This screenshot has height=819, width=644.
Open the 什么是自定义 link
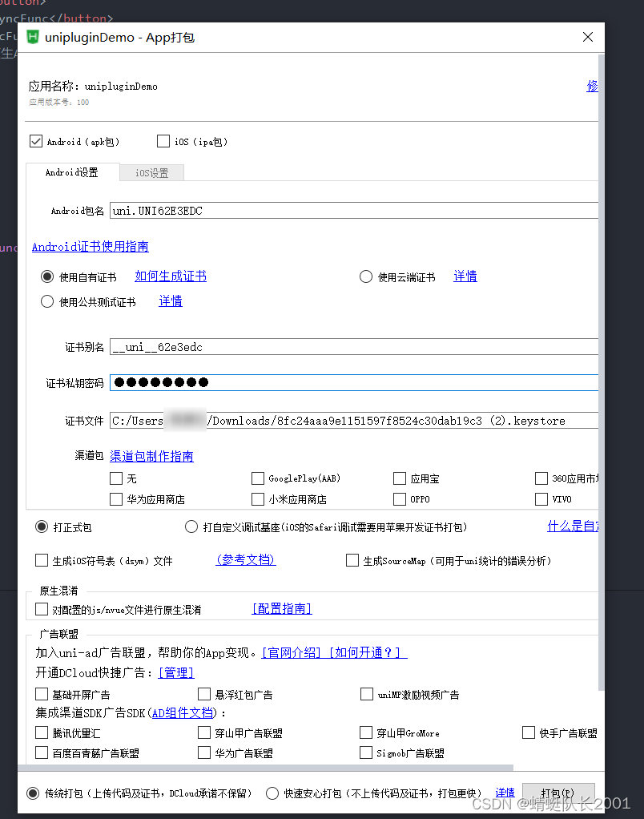573,526
